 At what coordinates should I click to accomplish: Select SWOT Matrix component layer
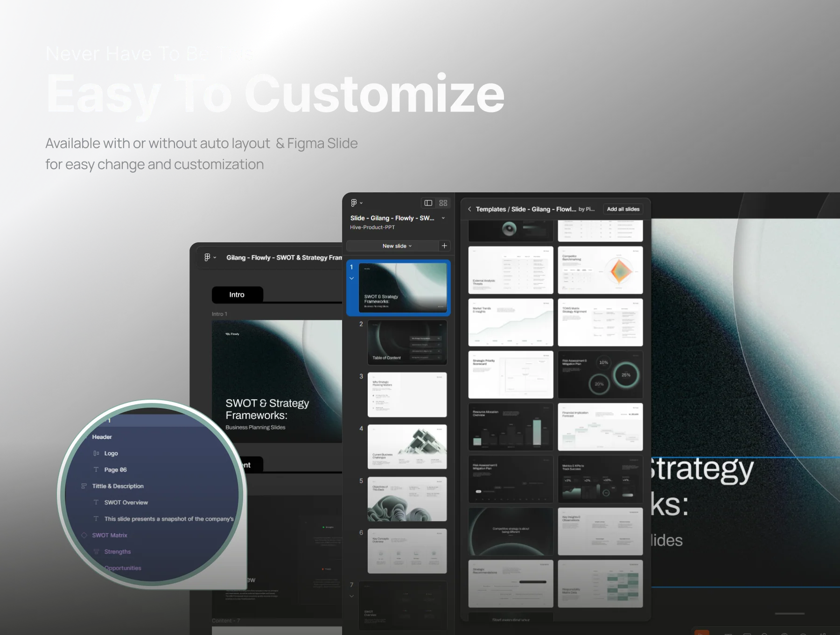[110, 535]
